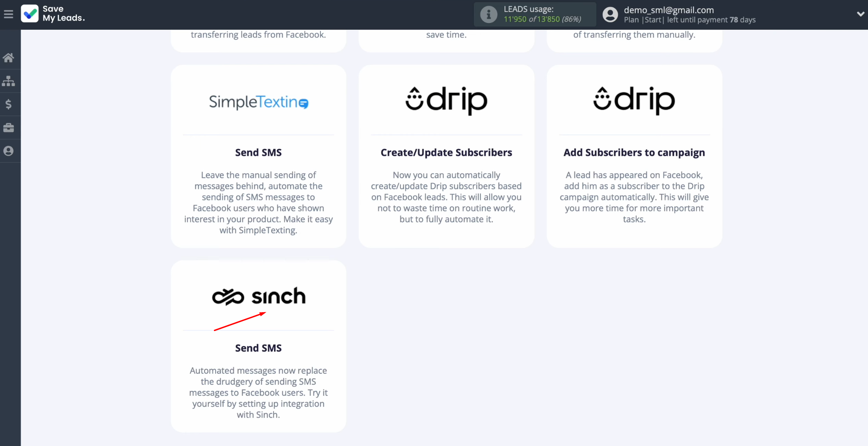Viewport: 868px width, 446px height.
Task: Open the billing dollar icon in sidebar
Action: click(8, 104)
